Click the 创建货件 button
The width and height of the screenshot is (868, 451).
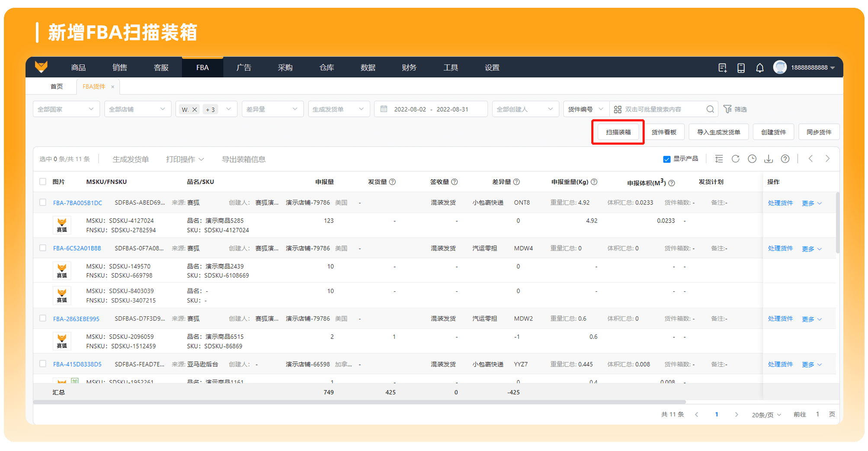(x=773, y=132)
